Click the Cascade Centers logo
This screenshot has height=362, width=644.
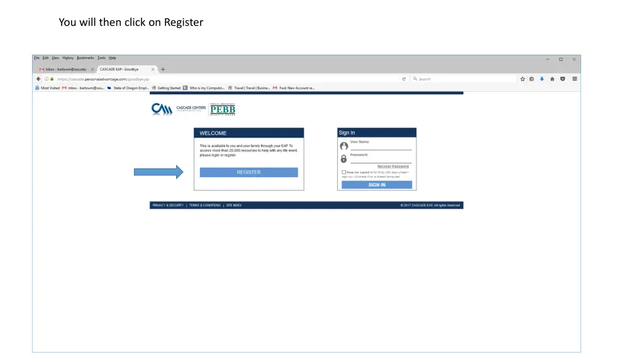point(178,109)
